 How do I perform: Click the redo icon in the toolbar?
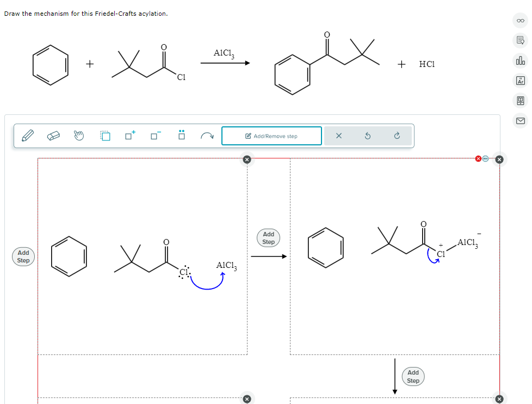point(397,136)
